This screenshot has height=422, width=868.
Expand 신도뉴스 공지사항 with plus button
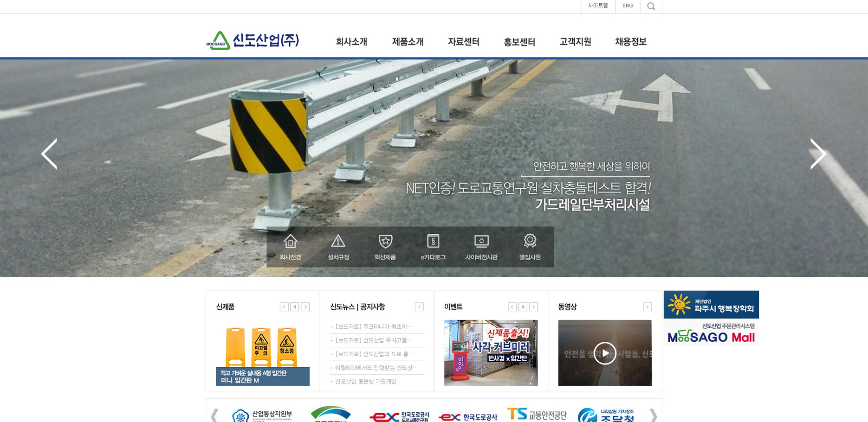419,307
